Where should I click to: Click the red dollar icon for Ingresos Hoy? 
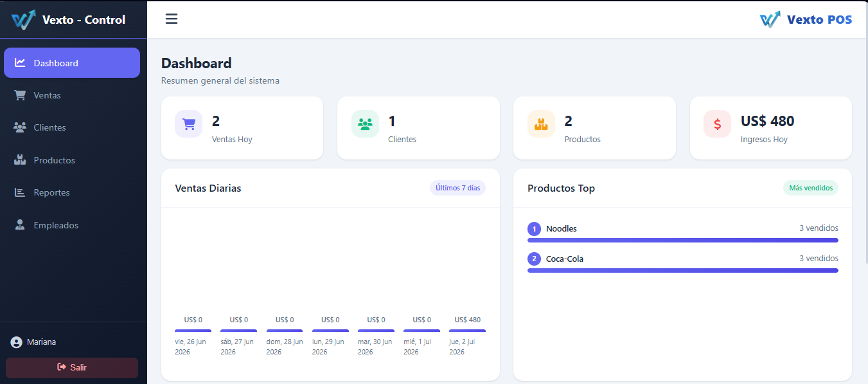click(x=717, y=124)
